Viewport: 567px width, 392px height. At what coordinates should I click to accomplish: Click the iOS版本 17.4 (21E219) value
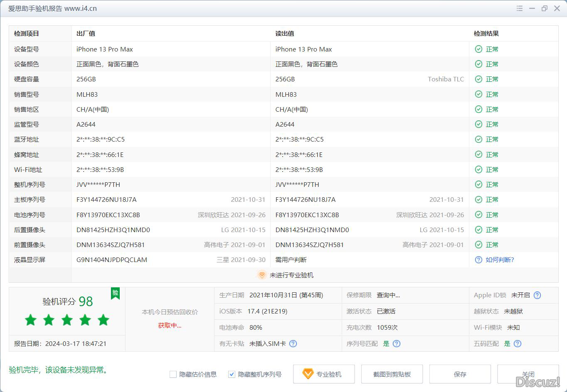pyautogui.click(x=267, y=311)
